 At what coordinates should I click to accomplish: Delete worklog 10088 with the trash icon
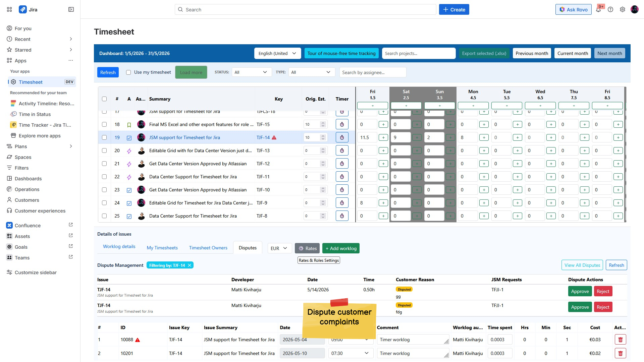620,340
